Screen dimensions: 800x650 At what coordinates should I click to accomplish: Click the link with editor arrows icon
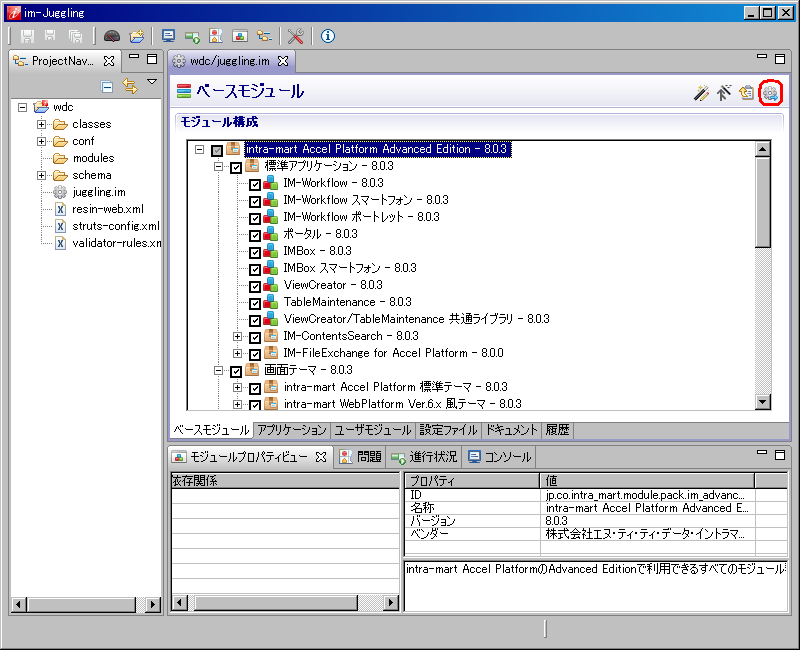[x=130, y=86]
